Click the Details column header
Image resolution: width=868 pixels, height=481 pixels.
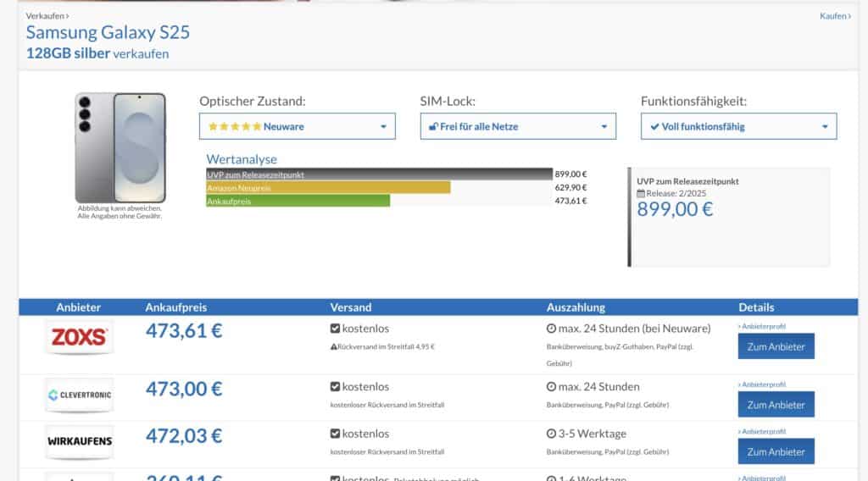756,307
